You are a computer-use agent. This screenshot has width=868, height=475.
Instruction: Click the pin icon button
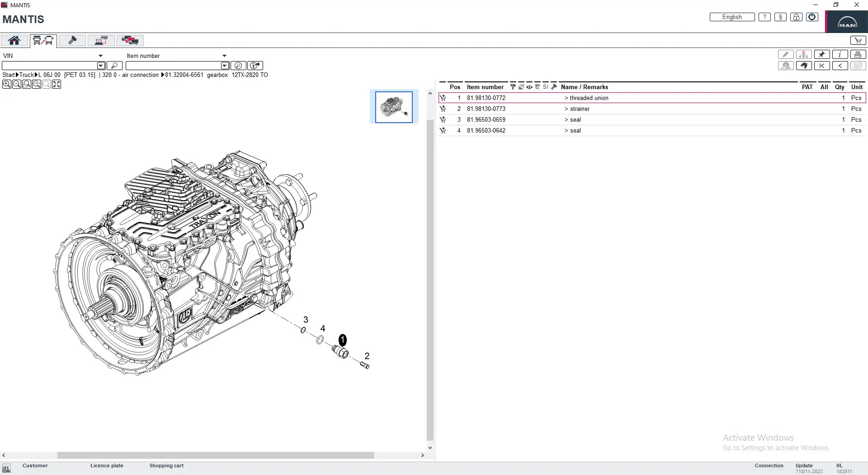(821, 54)
